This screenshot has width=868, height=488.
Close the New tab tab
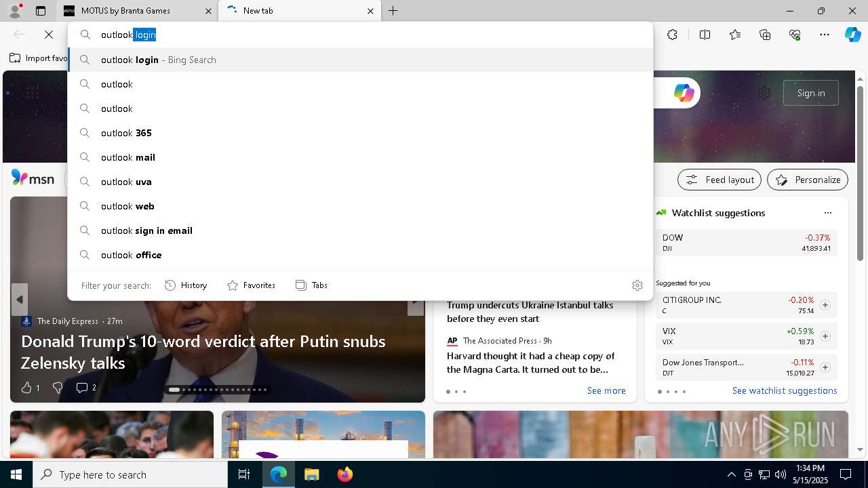pyautogui.click(x=370, y=11)
